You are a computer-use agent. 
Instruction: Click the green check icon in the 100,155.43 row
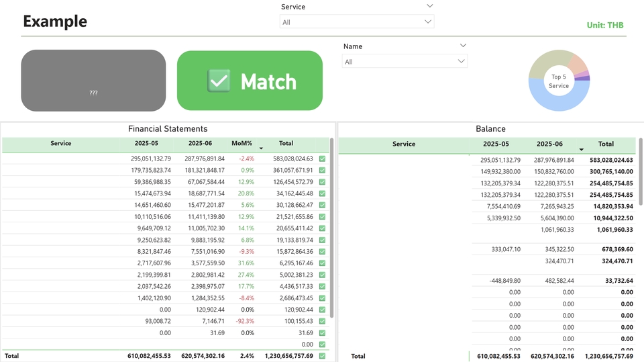[x=323, y=322]
